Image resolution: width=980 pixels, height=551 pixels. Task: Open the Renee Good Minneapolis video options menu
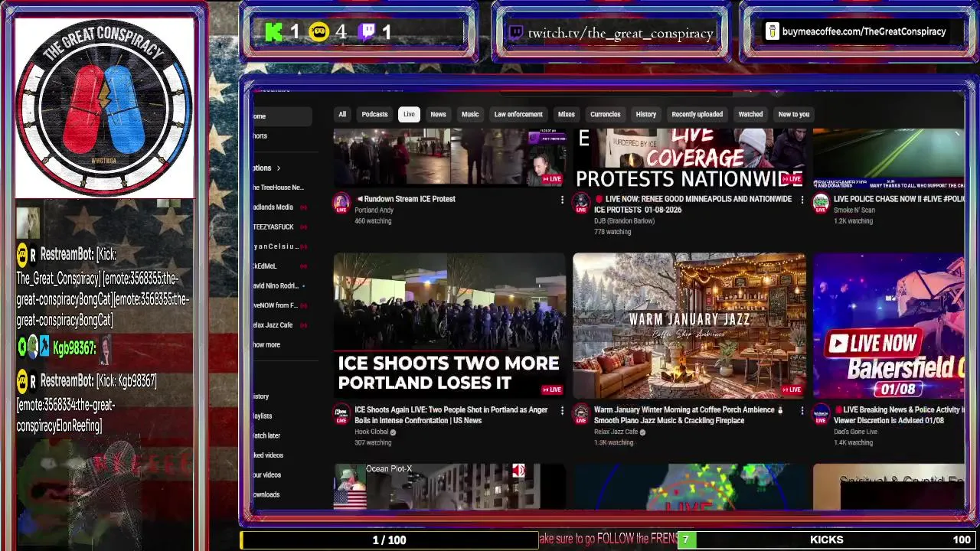pyautogui.click(x=802, y=200)
